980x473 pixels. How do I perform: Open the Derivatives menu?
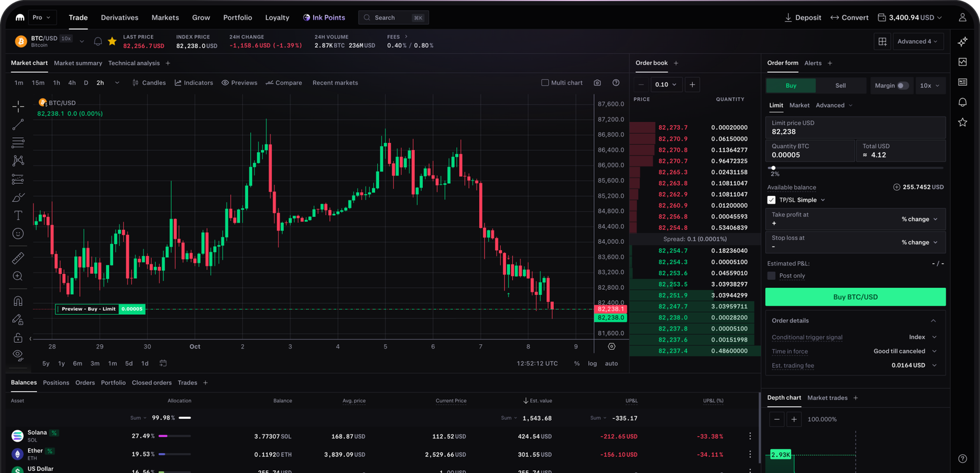click(119, 18)
